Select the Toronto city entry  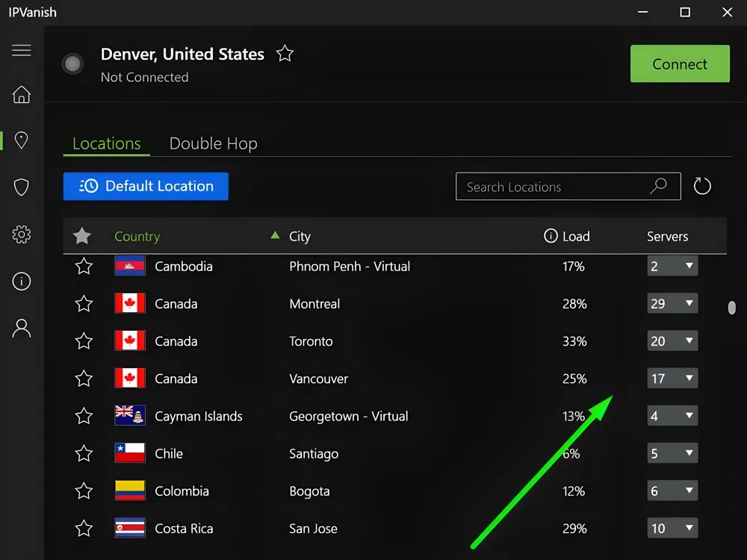tap(311, 341)
